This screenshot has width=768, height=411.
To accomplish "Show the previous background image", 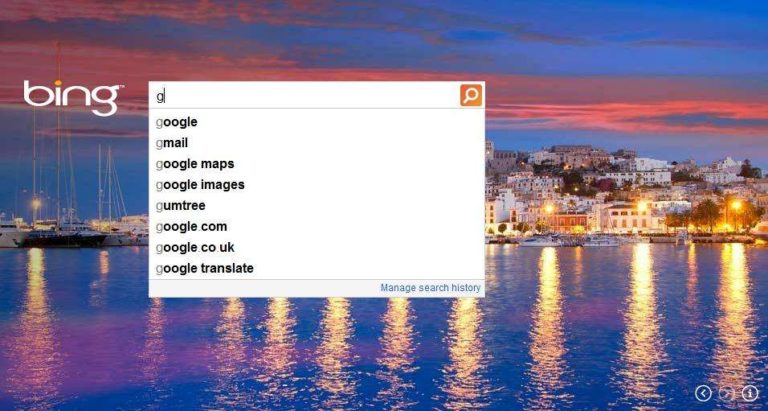I will (704, 392).
